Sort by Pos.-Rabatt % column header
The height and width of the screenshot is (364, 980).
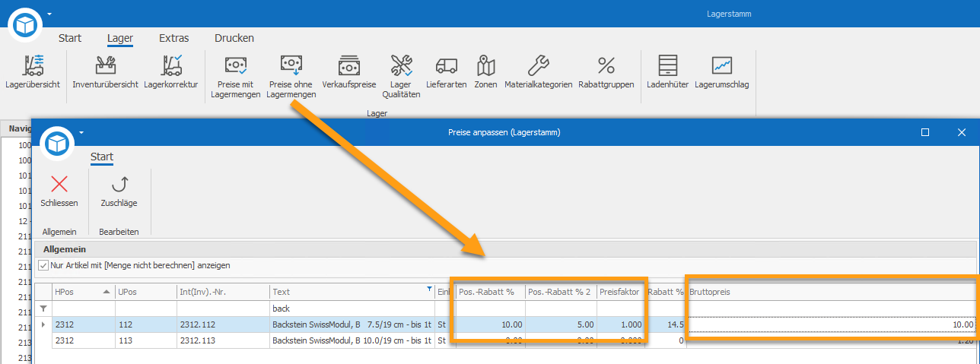(x=490, y=292)
